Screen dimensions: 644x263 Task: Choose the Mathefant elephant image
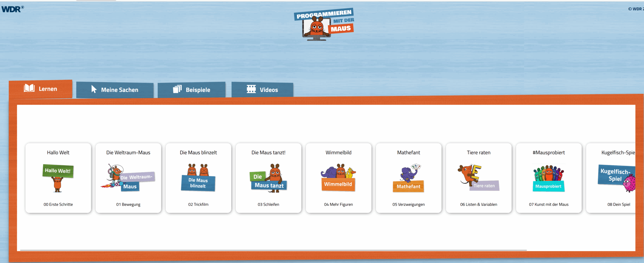point(409,178)
